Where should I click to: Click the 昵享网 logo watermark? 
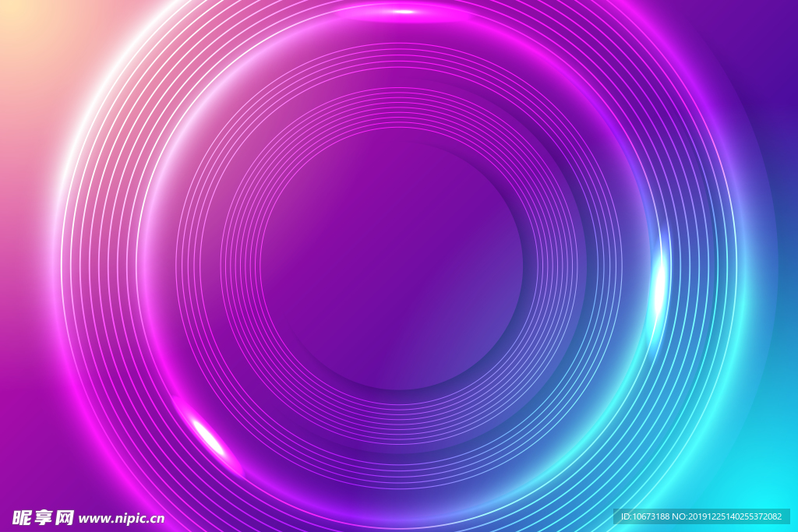(43, 517)
